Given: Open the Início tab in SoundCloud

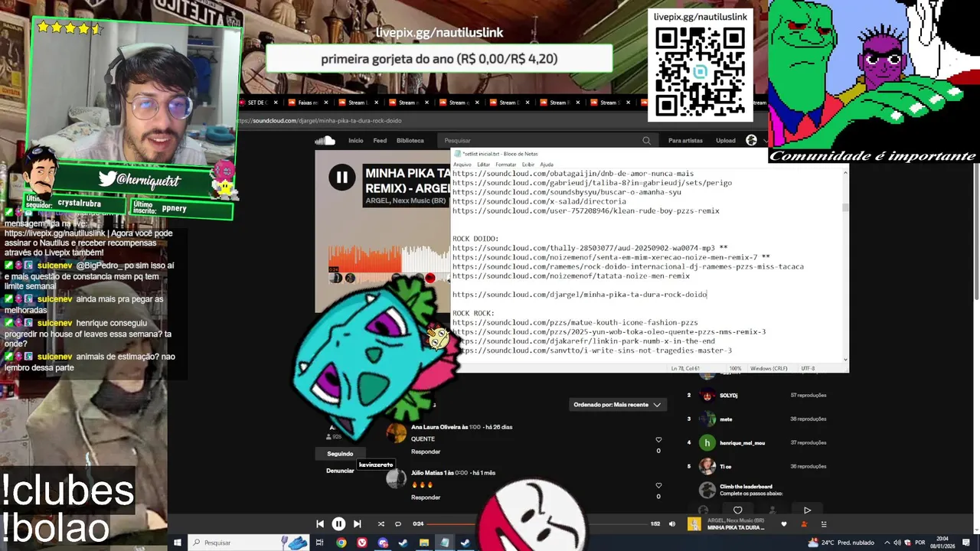Looking at the screenshot, I should click(x=356, y=141).
